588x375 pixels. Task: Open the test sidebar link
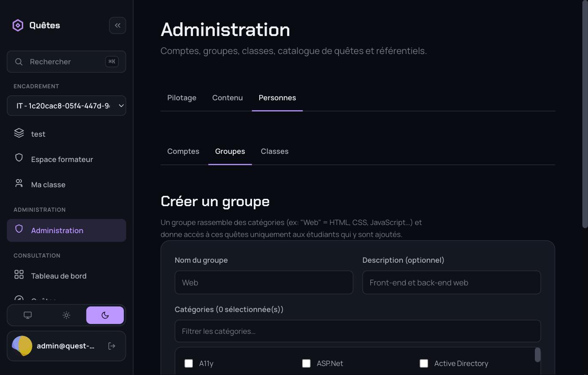66,134
